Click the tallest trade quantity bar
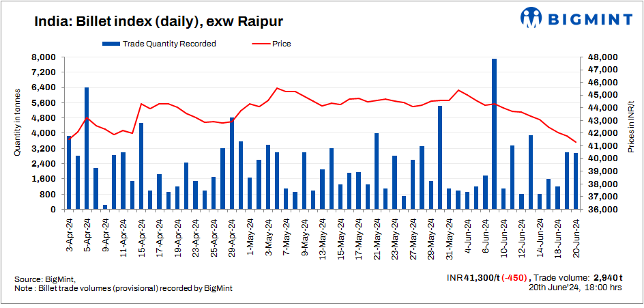 494,134
